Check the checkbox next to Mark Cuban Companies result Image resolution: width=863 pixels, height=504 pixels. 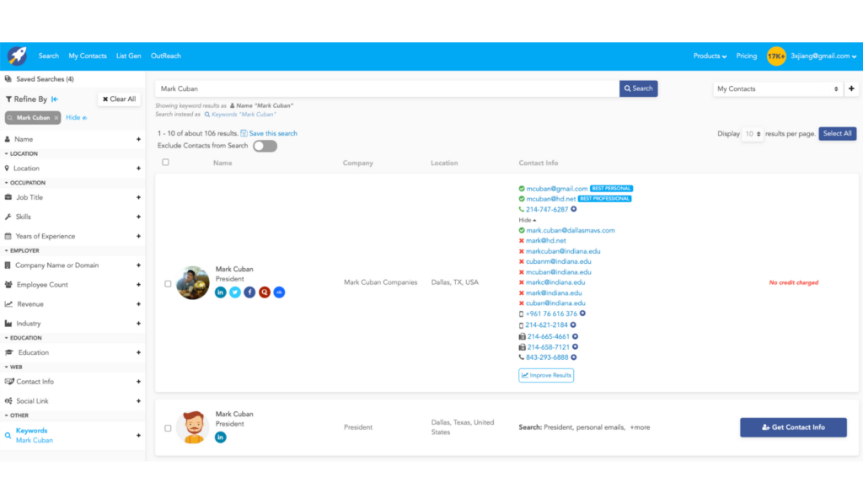tap(168, 283)
